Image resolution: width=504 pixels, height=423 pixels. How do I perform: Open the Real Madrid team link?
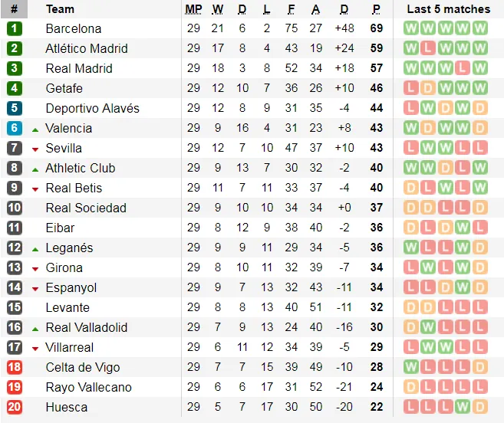click(79, 68)
